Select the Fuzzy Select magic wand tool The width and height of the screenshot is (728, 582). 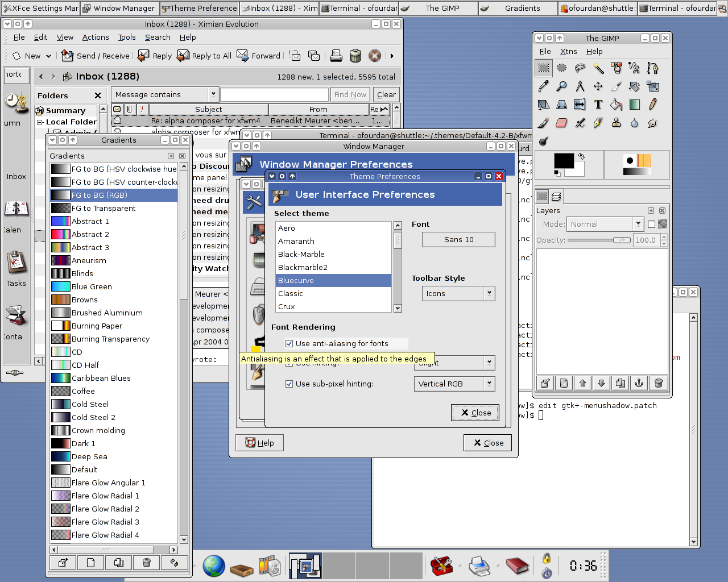[x=598, y=68]
